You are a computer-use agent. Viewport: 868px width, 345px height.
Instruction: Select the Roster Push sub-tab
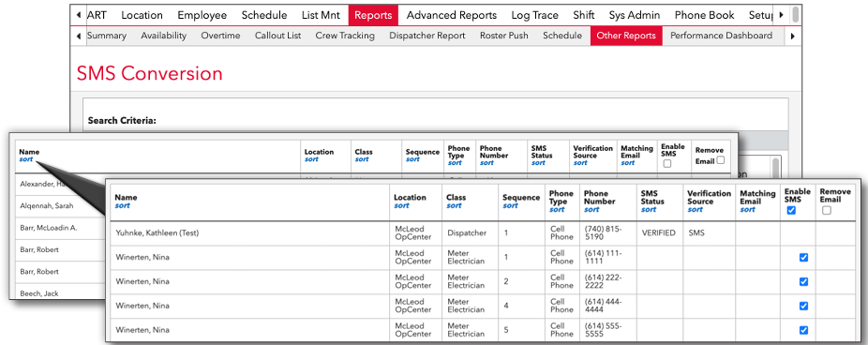[503, 36]
